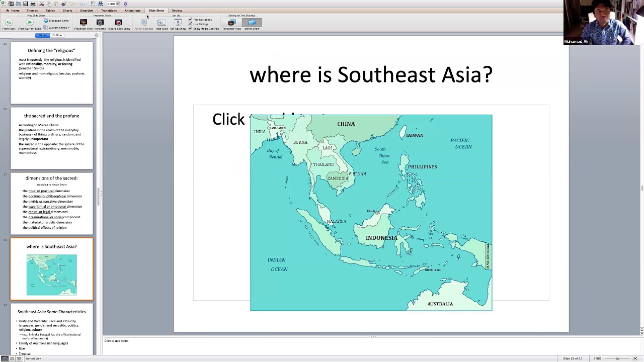The width and height of the screenshot is (644, 362).
Task: Click the media browser icon in top toolbar
Action: (100, 4)
